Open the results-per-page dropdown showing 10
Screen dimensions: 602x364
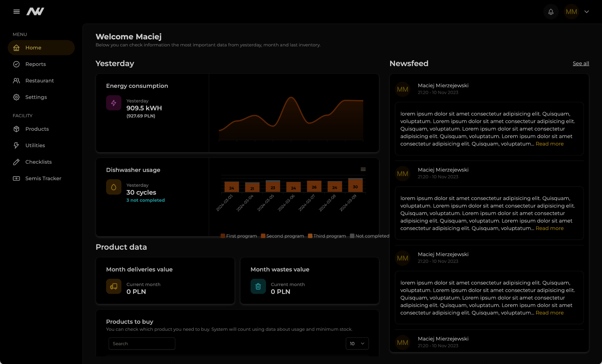(357, 343)
